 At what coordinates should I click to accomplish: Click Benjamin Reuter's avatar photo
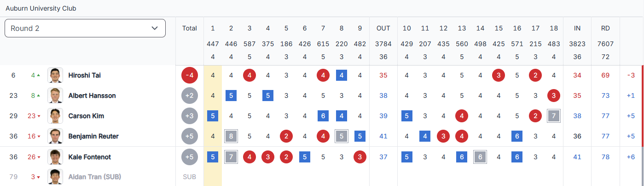pyautogui.click(x=55, y=136)
